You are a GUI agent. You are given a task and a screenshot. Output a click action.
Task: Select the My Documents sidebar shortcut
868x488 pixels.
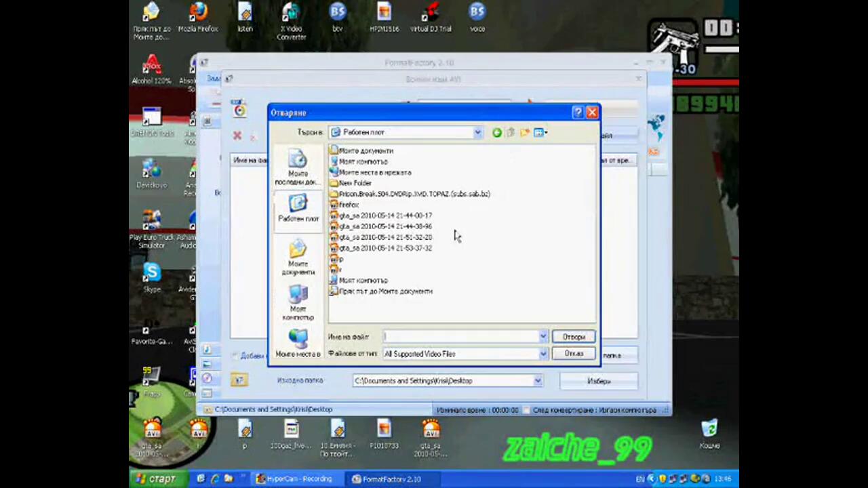click(298, 258)
